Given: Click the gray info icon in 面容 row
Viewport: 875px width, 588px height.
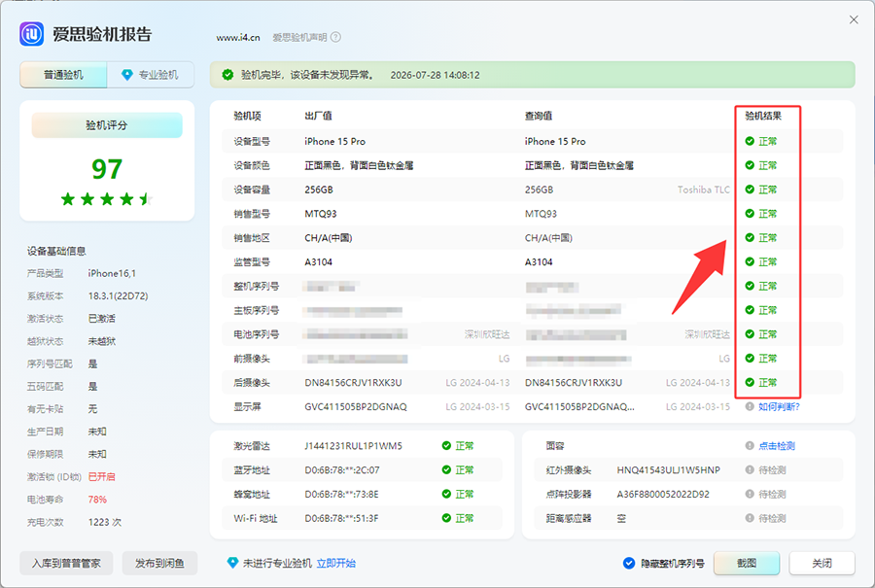Looking at the screenshot, I should point(750,445).
